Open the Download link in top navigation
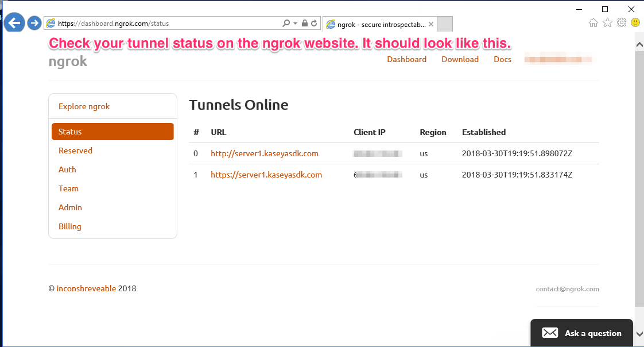This screenshot has width=644, height=347. [x=460, y=59]
